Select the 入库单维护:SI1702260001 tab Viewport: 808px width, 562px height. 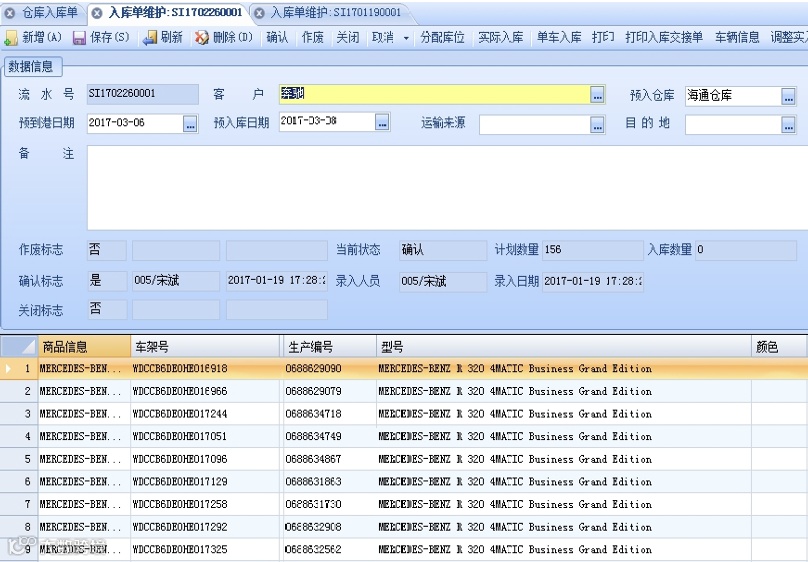[x=175, y=12]
